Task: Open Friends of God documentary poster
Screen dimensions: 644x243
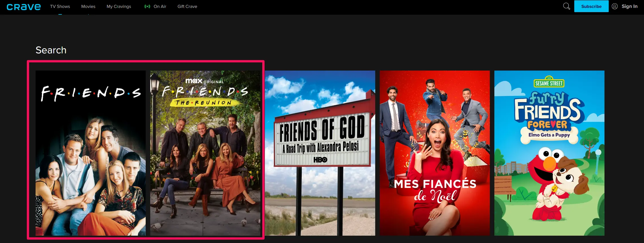Action: [x=320, y=153]
